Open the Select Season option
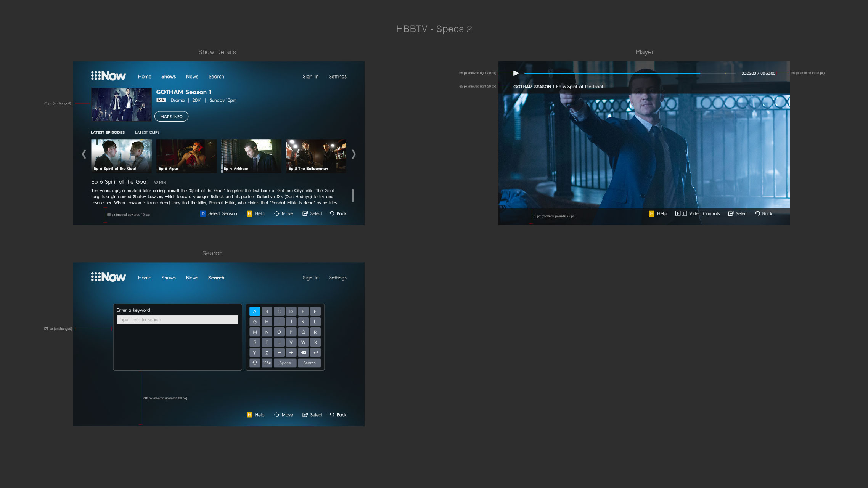 222,214
